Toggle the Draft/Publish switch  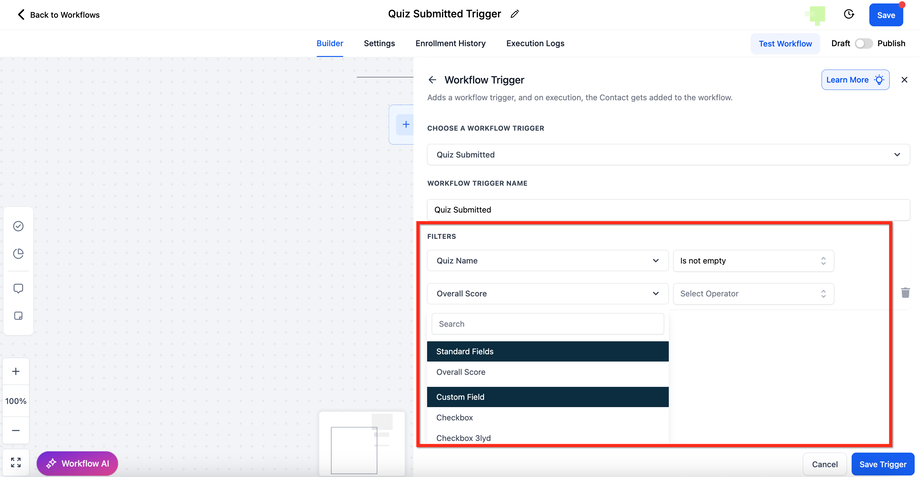click(863, 44)
